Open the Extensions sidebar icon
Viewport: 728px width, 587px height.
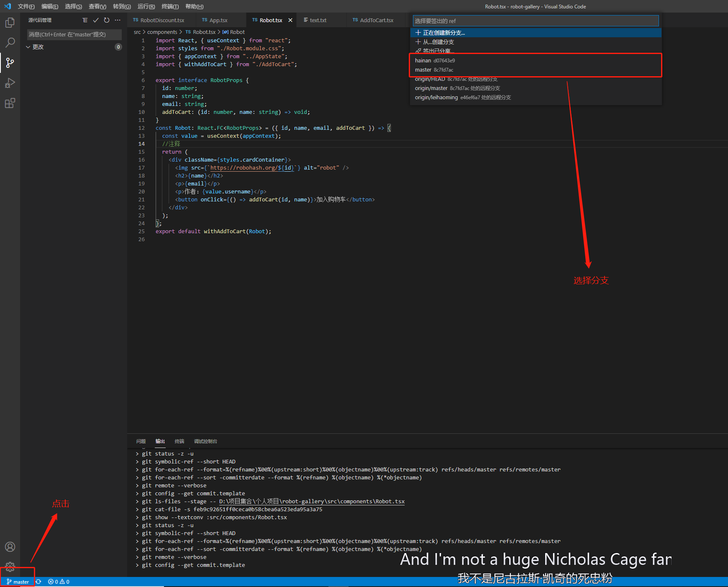[10, 103]
